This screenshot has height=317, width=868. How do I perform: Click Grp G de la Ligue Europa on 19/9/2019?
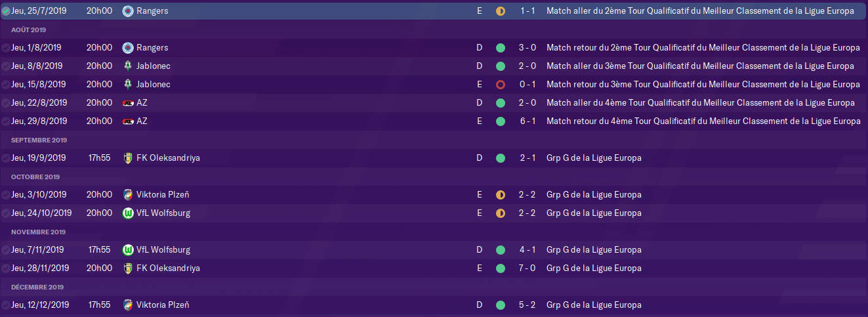pyautogui.click(x=594, y=158)
